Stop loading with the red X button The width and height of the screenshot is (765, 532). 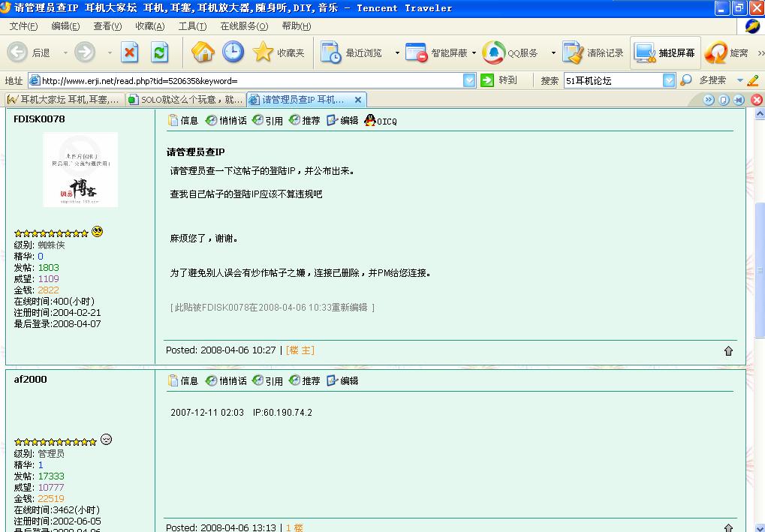tap(129, 53)
